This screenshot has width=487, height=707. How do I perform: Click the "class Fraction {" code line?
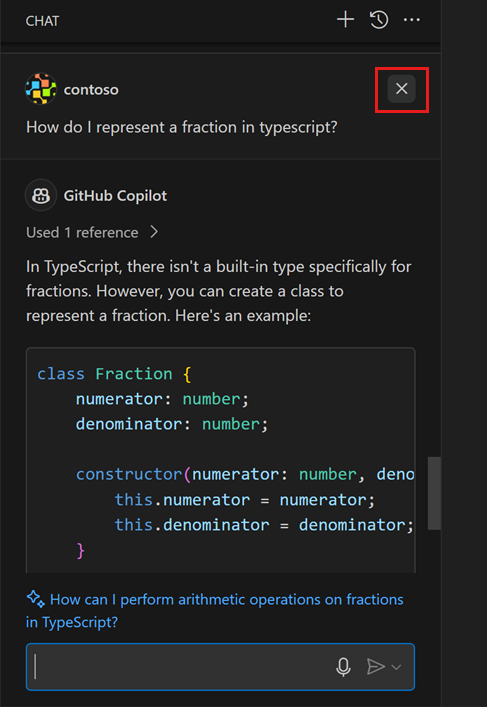pos(115,374)
